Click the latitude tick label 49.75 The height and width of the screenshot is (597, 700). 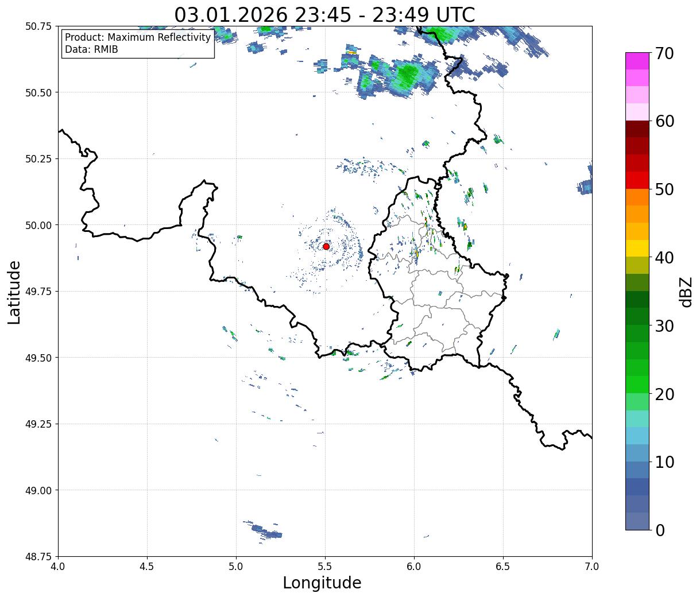tap(38, 292)
